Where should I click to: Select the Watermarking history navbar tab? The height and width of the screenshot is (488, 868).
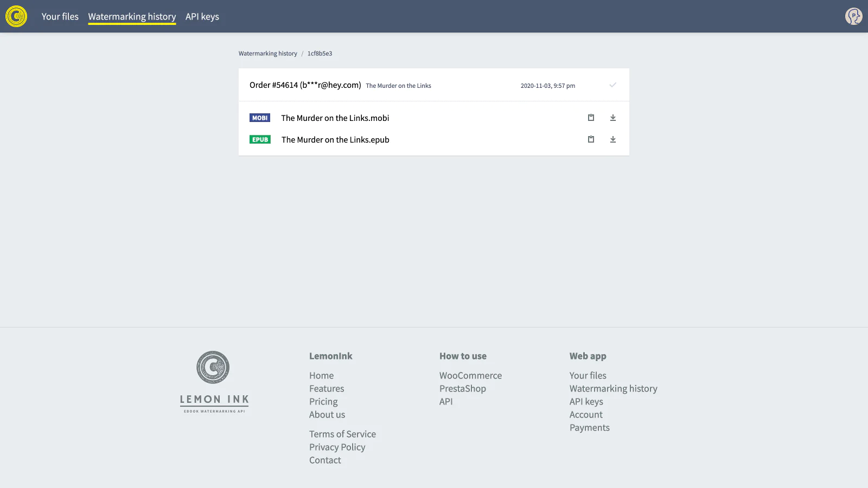132,17
